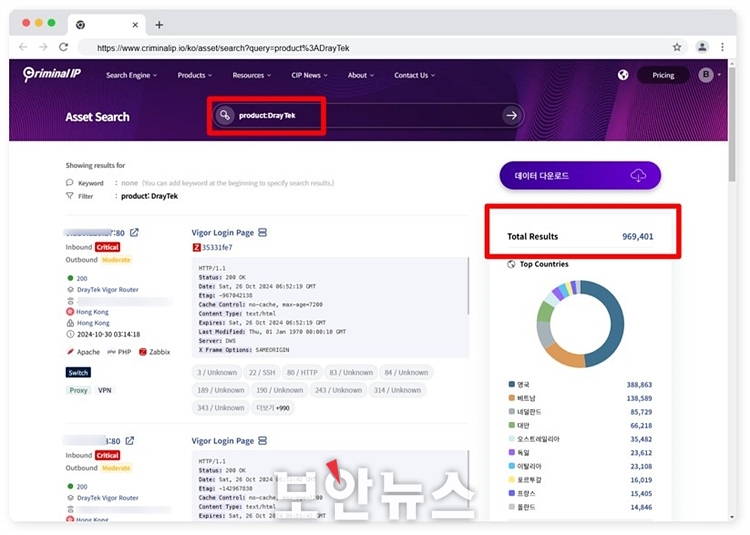
Task: Open the second Vigor Login Page link
Action: pos(222,440)
